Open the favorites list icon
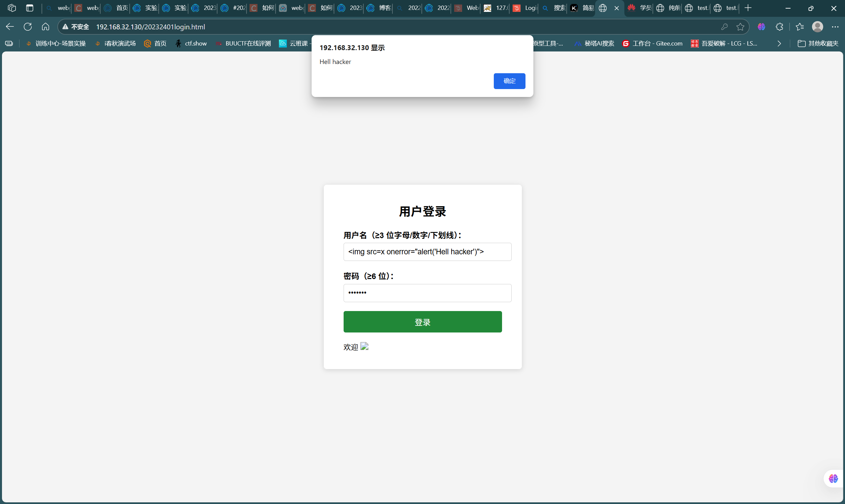 tap(800, 27)
